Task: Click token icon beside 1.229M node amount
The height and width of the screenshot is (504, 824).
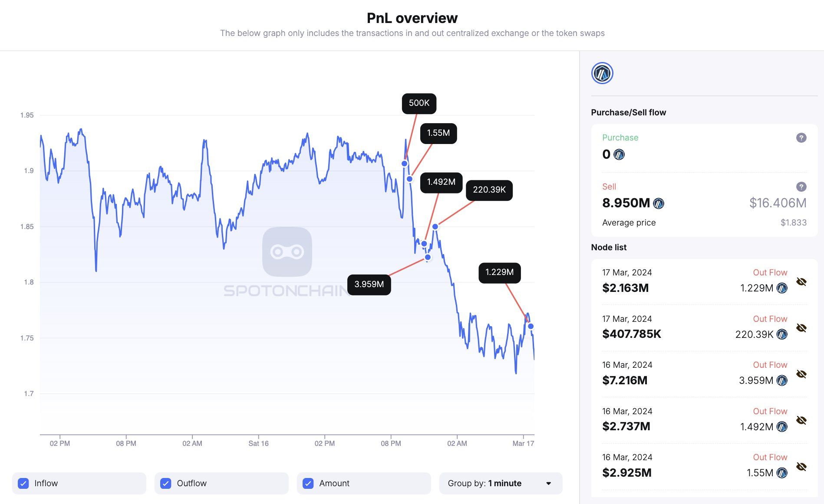Action: [x=782, y=288]
